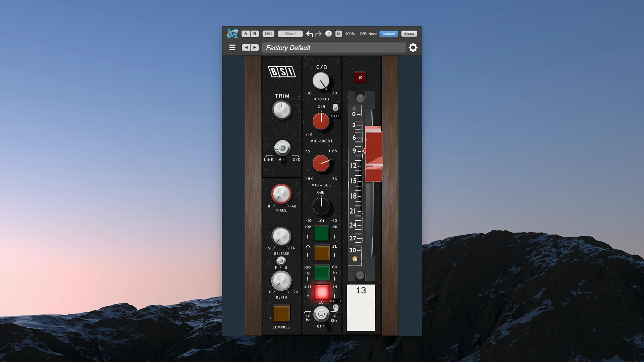Image resolution: width=644 pixels, height=362 pixels.
Task: Switch the F M S mode toggle
Action: (282, 261)
